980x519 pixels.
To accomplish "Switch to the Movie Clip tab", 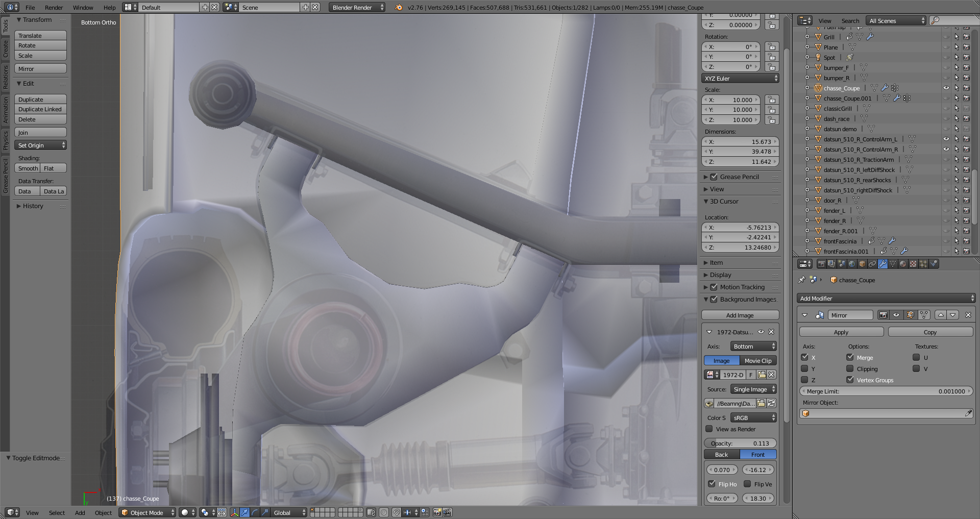I will click(x=758, y=361).
